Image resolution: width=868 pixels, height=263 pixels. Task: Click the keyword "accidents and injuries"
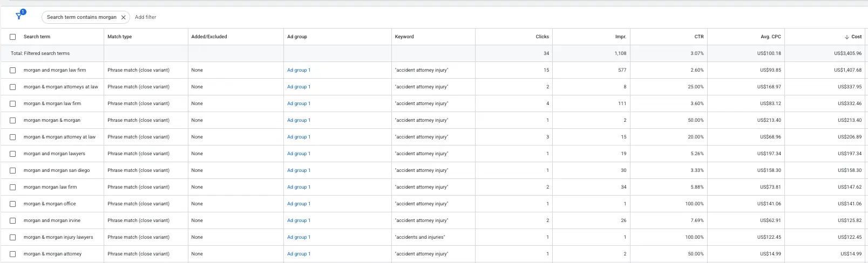(x=420, y=237)
